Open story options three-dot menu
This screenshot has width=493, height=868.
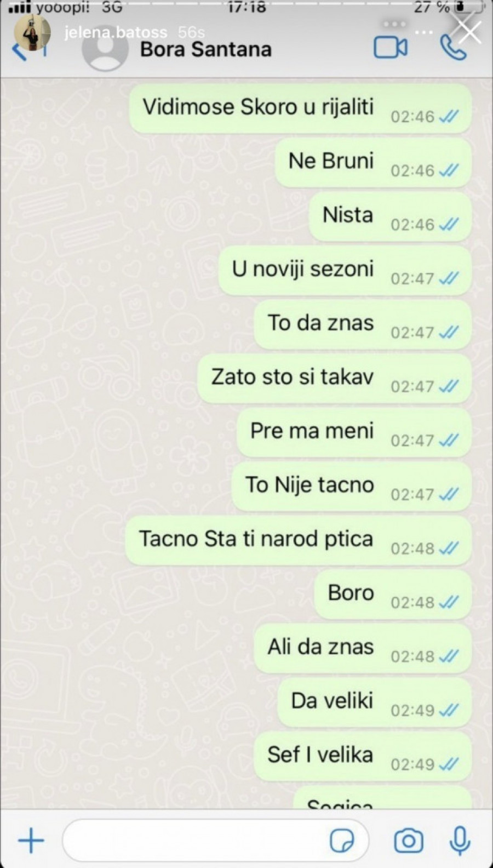423,32
